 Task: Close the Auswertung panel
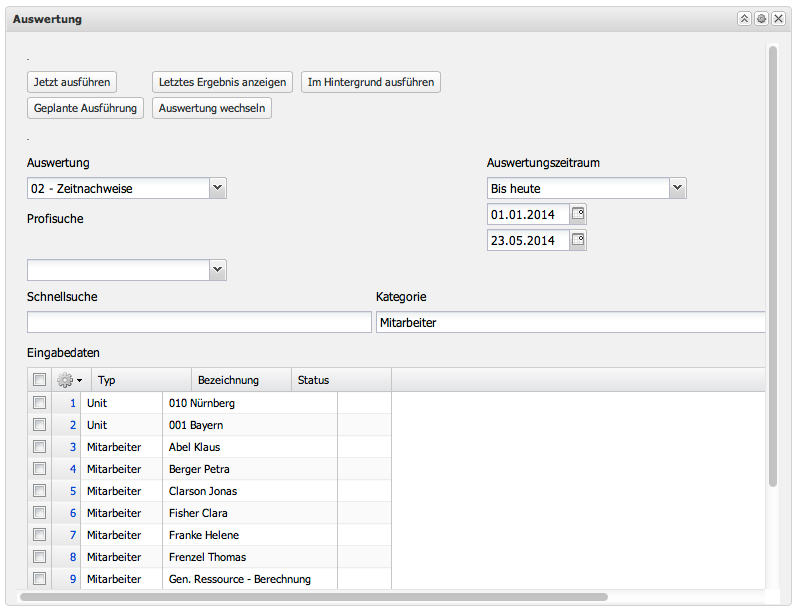click(x=778, y=19)
